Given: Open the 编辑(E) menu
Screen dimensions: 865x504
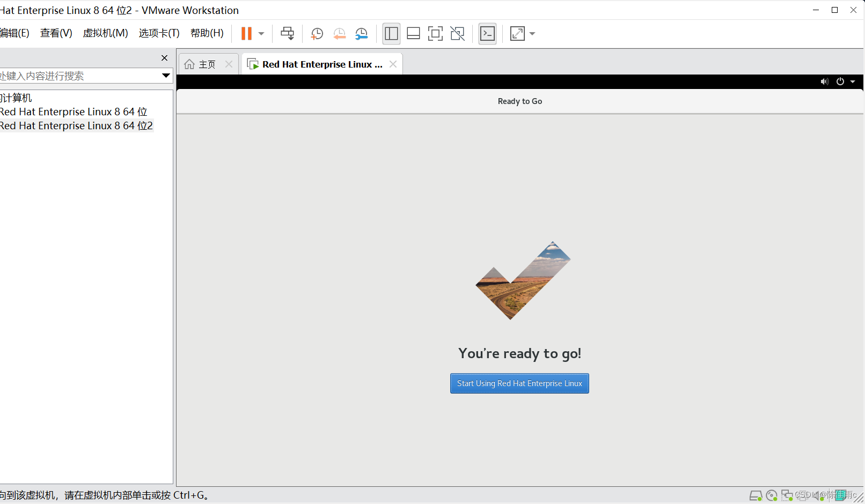Looking at the screenshot, I should coord(14,33).
